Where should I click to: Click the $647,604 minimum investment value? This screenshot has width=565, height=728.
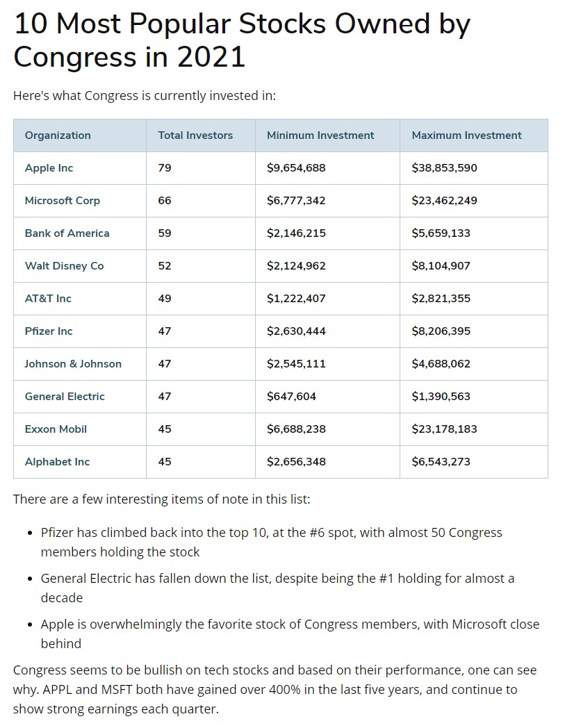[291, 397]
